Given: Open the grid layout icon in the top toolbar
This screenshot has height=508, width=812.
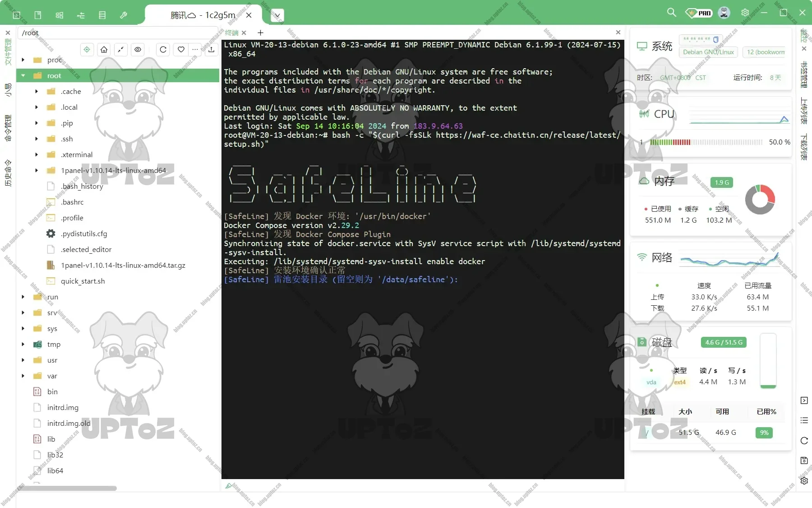Looking at the screenshot, I should 60,15.
